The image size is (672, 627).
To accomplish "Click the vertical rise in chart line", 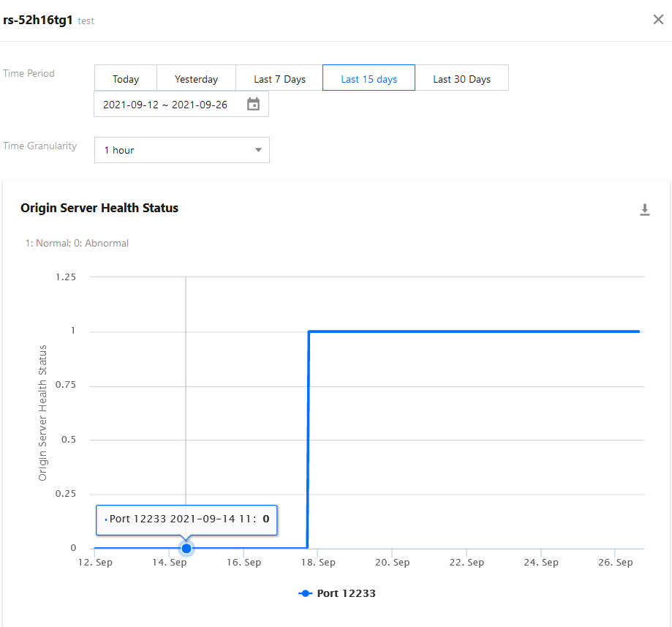I will (309, 439).
